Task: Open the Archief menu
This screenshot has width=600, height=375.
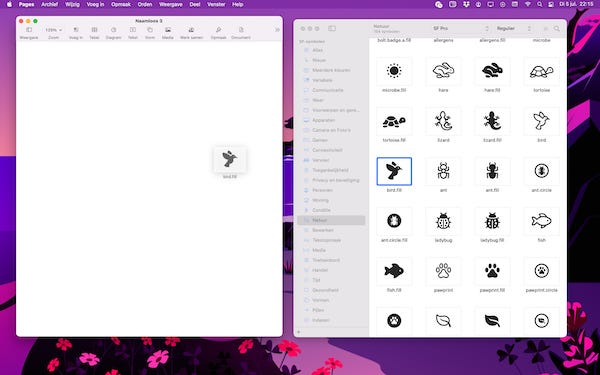Action: point(50,5)
